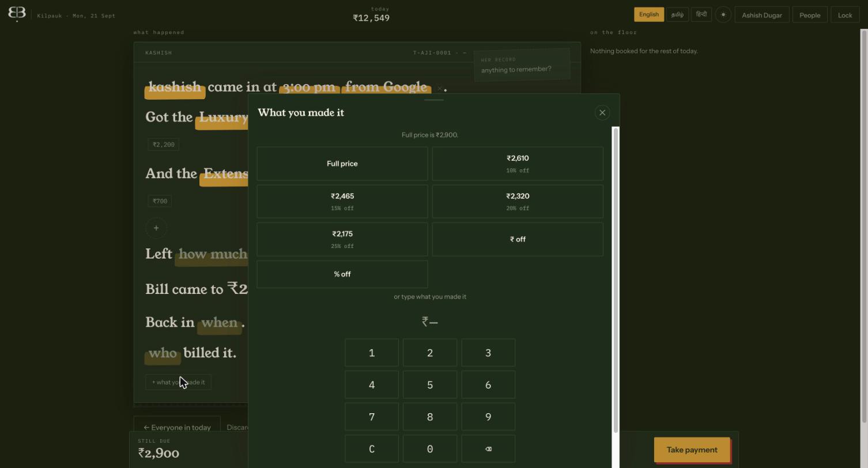
Task: Tap keypad digit 3
Action: [488, 353]
